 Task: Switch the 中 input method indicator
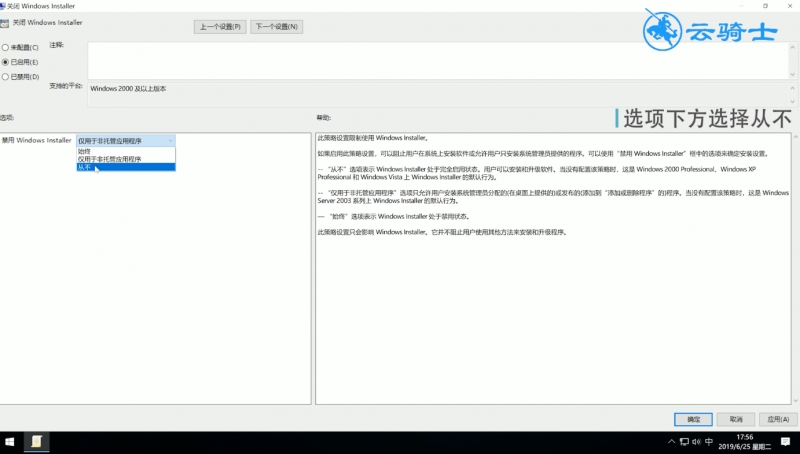coord(709,442)
